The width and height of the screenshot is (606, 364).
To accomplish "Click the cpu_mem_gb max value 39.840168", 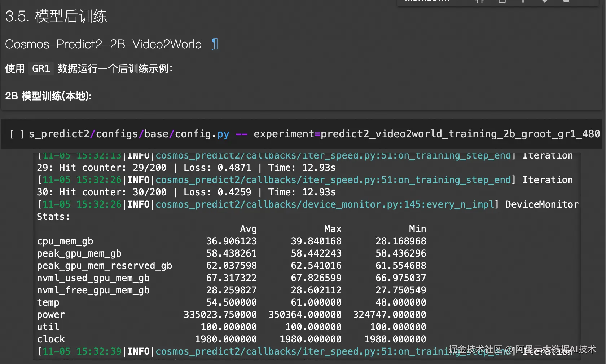I will tap(316, 241).
